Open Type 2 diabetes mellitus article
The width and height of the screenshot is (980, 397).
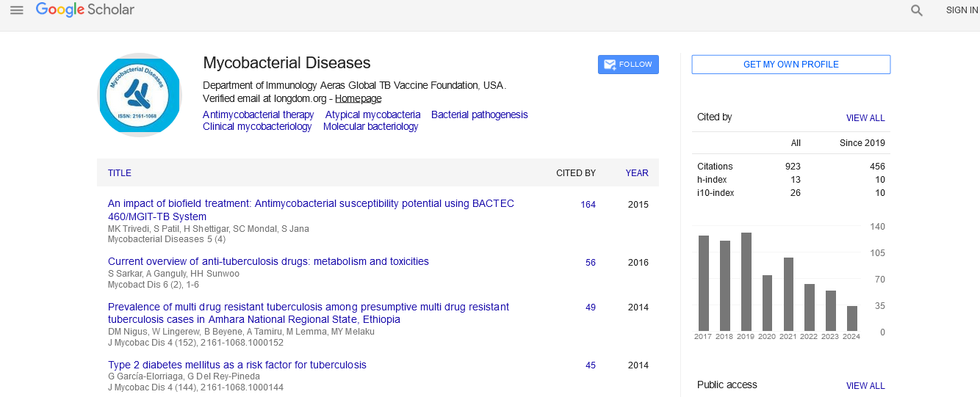coord(237,365)
